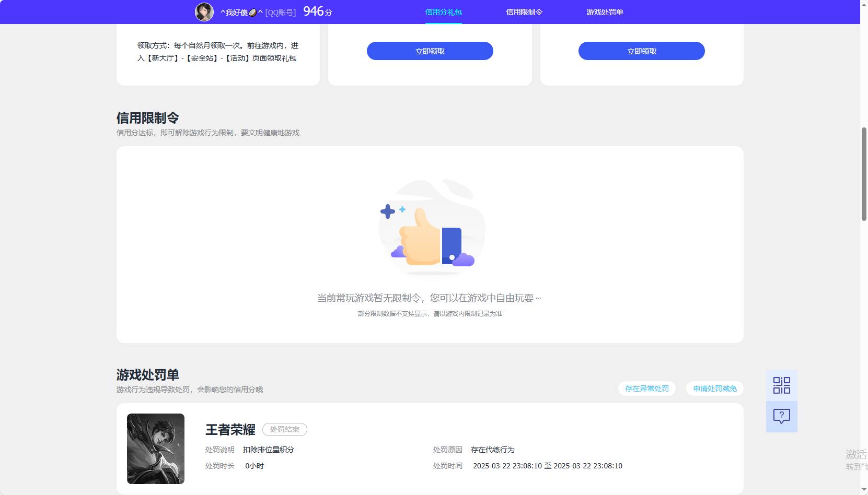Click the [QQ账号] label
The image size is (868, 495).
click(281, 12)
